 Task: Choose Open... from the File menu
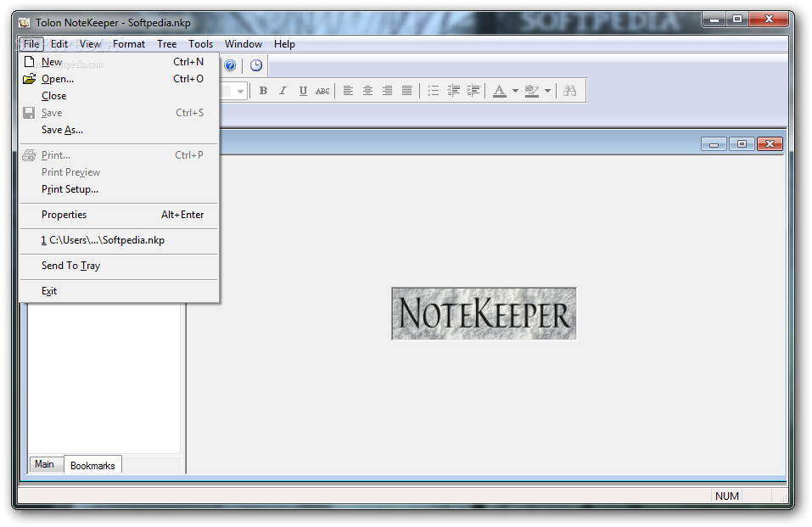pyautogui.click(x=119, y=79)
